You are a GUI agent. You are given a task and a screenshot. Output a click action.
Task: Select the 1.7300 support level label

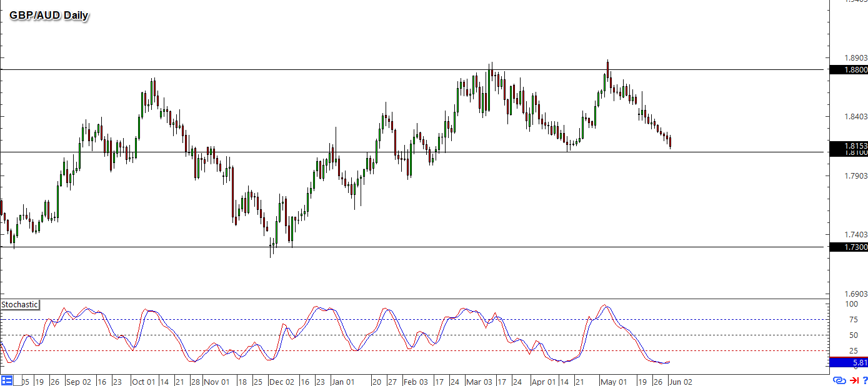click(848, 247)
